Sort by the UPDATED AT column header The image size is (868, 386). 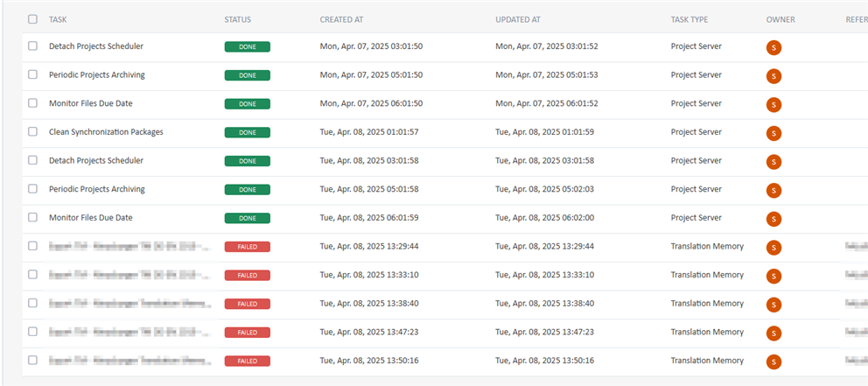pos(518,19)
